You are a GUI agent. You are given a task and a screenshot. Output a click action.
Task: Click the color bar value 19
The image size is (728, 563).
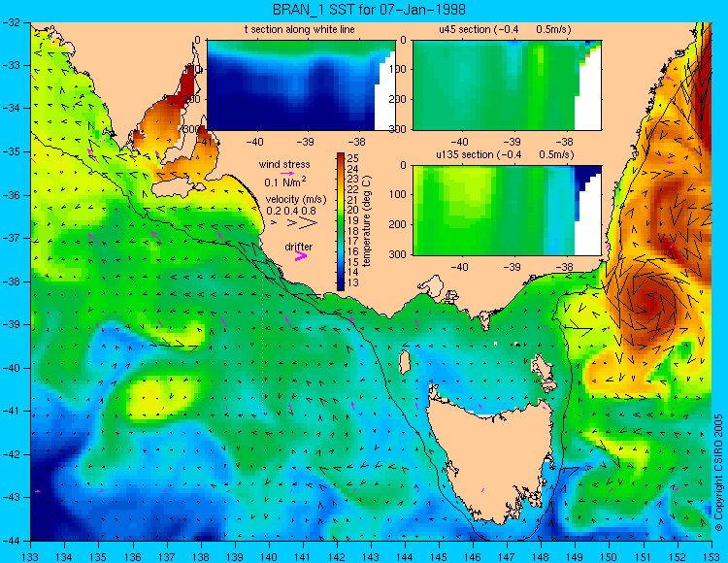point(353,220)
